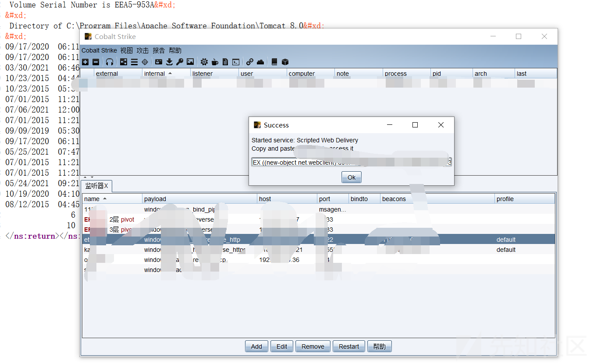Open MS Office macro document icon
Image resolution: width=597 pixels, height=364 pixels.
pos(225,62)
